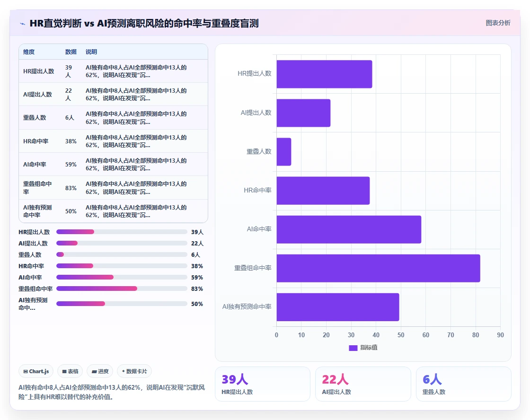Click the 重叠组命中率 bar in the chart
This screenshot has width=530, height=420.
pos(378,268)
